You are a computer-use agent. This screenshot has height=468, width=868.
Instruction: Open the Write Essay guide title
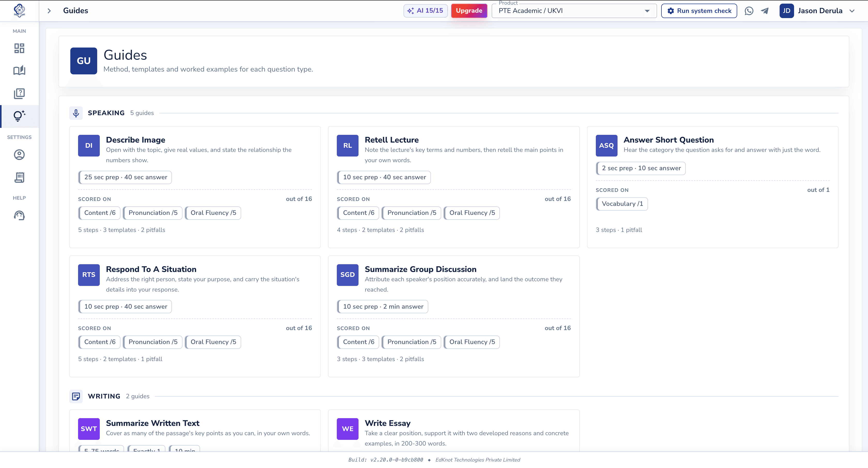coord(387,423)
